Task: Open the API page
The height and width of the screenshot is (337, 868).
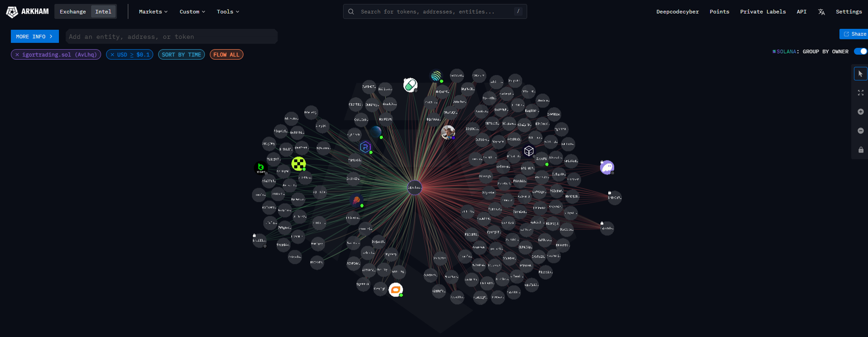Action: tap(801, 11)
